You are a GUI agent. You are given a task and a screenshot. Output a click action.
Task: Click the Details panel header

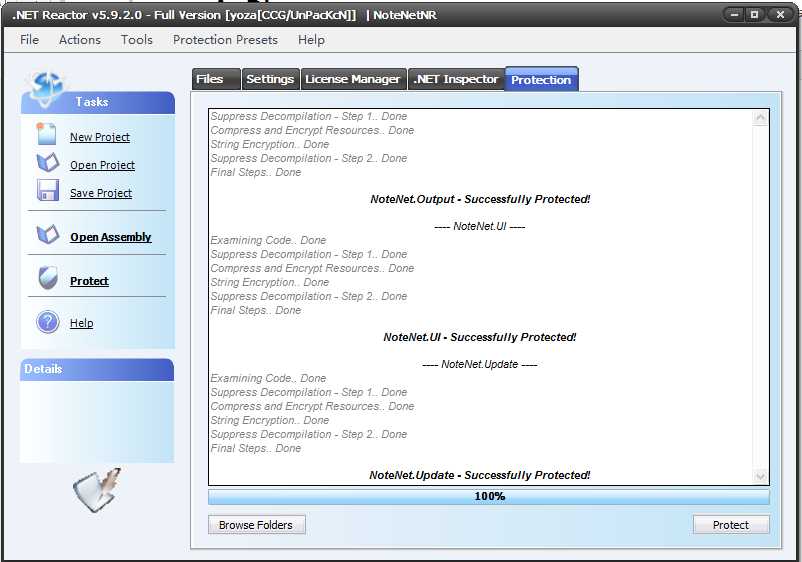pos(97,369)
